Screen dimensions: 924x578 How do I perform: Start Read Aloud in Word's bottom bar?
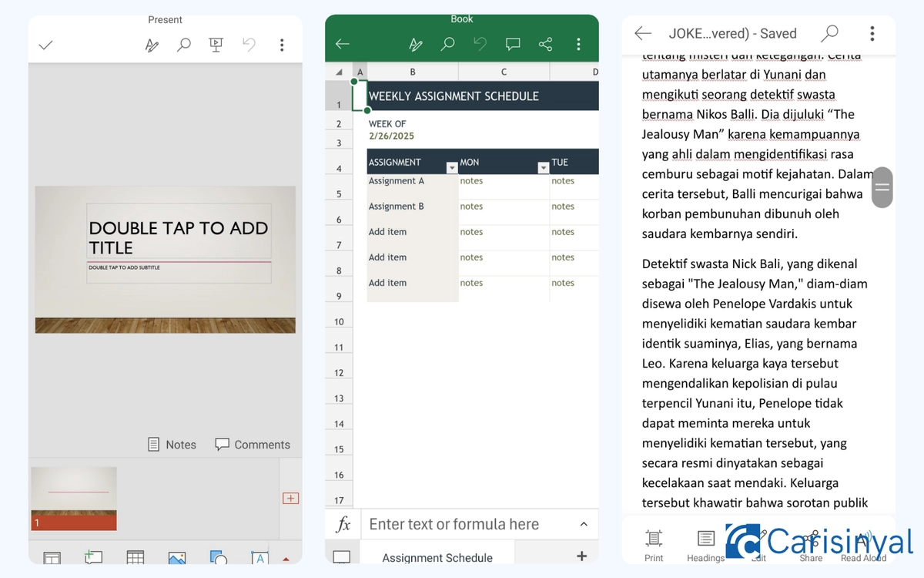(x=863, y=546)
